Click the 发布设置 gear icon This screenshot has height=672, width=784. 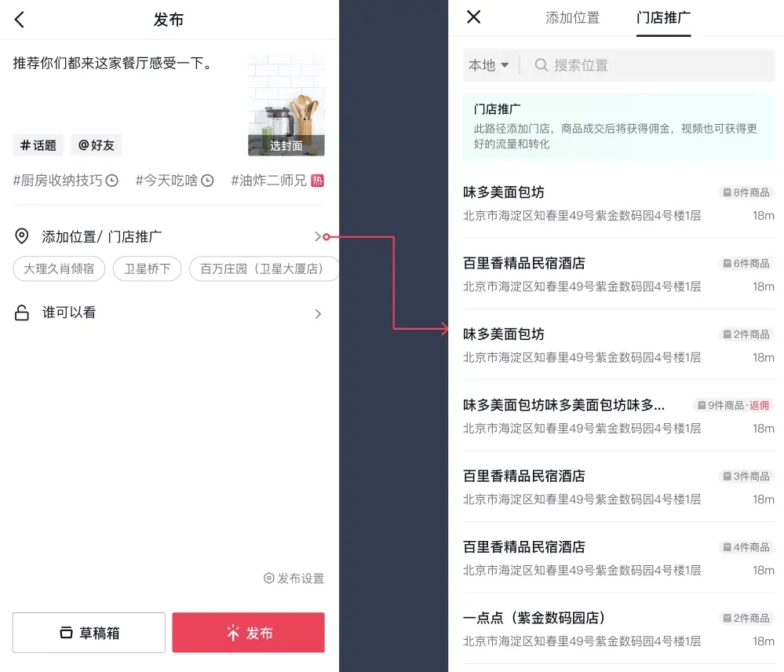(x=269, y=578)
